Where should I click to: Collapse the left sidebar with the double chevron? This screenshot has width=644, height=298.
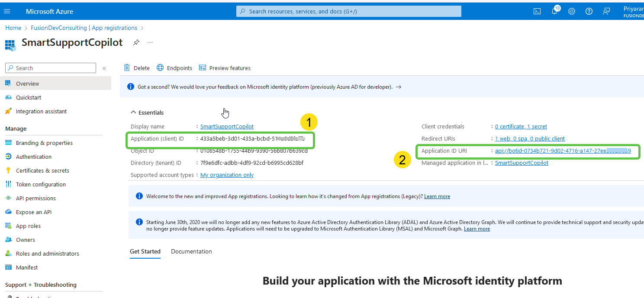coord(104,68)
